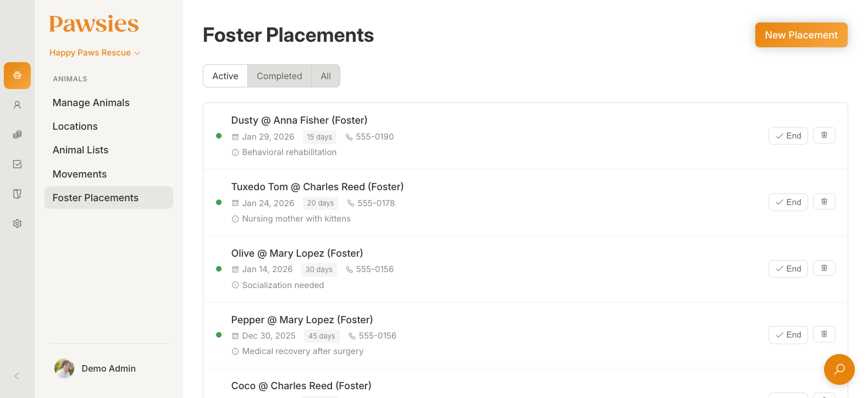Show All placements tab

(326, 76)
